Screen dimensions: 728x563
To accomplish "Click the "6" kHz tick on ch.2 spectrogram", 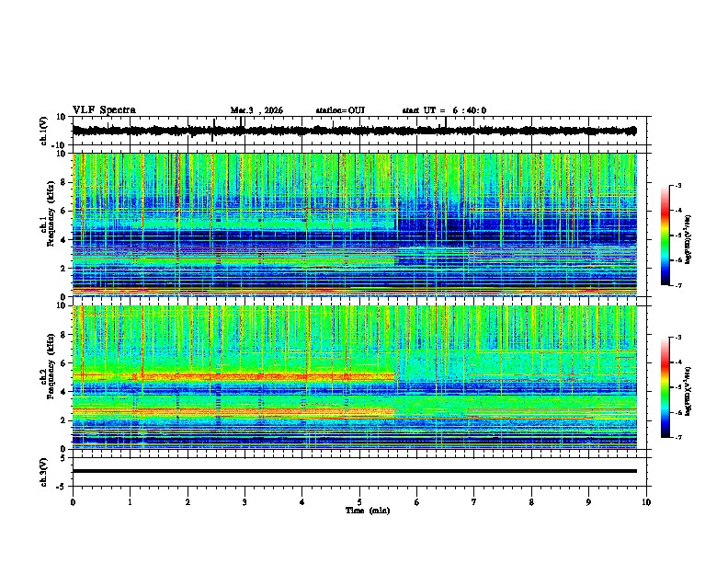I will click(x=64, y=362).
